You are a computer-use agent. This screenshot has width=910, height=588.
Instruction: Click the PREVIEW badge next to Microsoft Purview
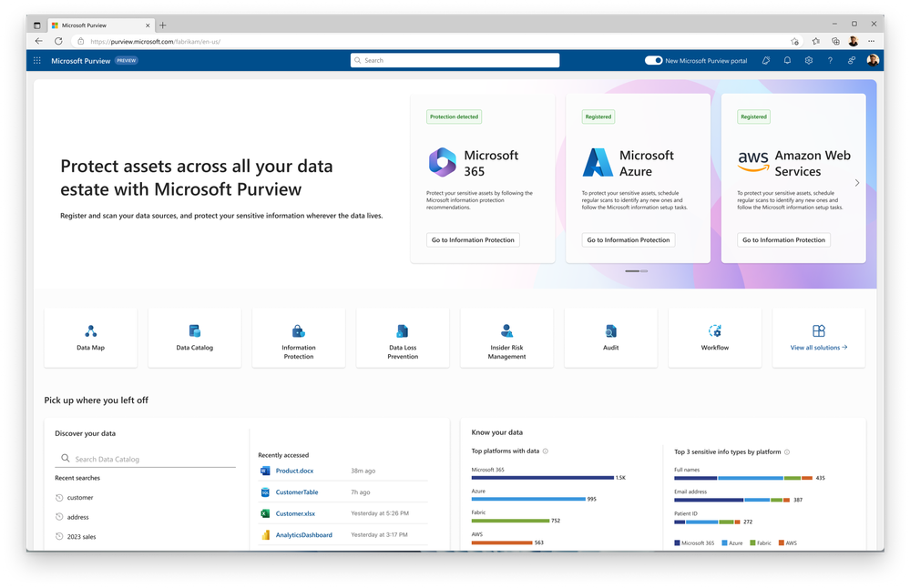coord(126,60)
